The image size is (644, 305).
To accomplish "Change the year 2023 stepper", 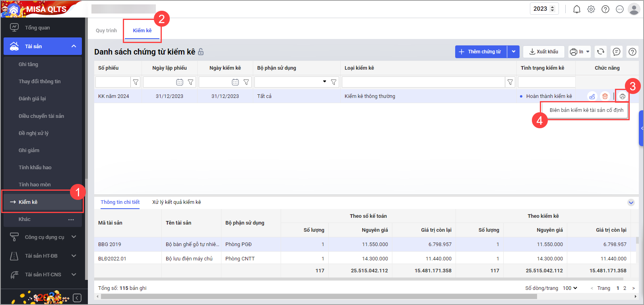I will pos(552,9).
